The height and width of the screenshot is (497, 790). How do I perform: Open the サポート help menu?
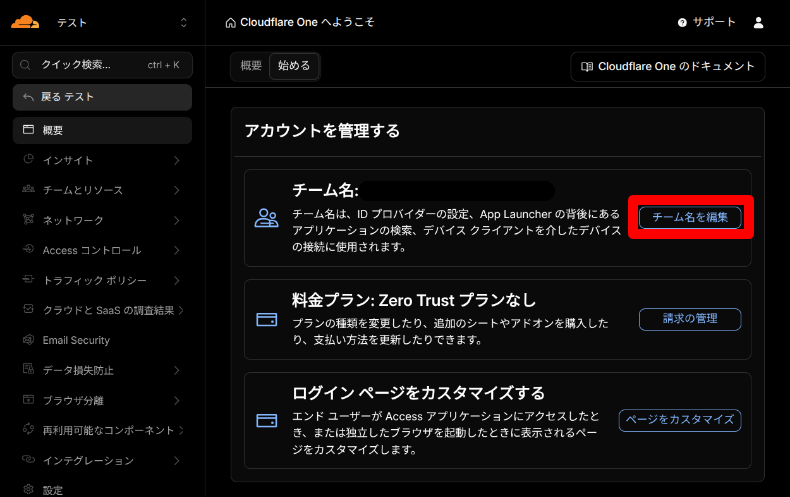[x=706, y=22]
